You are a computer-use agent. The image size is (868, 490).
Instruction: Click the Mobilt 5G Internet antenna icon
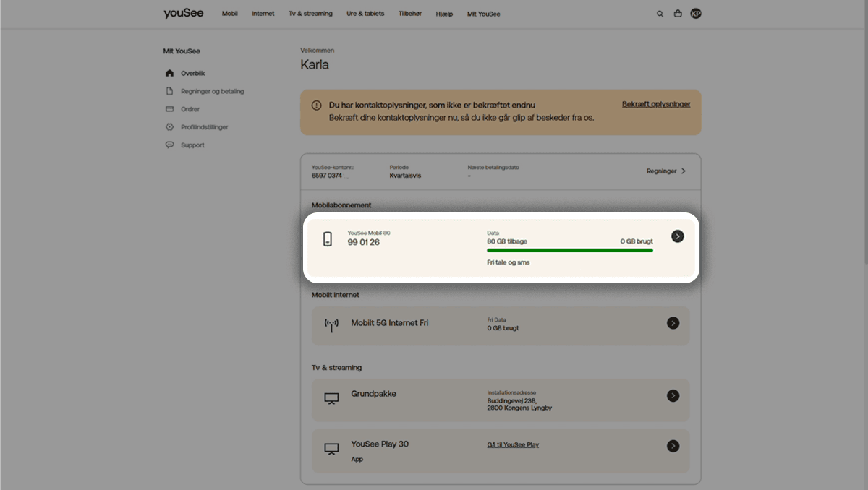[331, 324]
